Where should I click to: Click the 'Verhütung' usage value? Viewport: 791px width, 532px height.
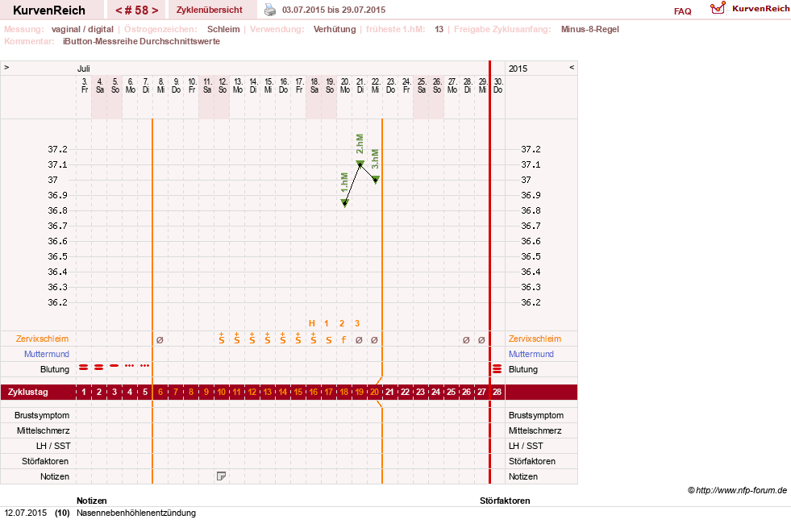(x=335, y=29)
